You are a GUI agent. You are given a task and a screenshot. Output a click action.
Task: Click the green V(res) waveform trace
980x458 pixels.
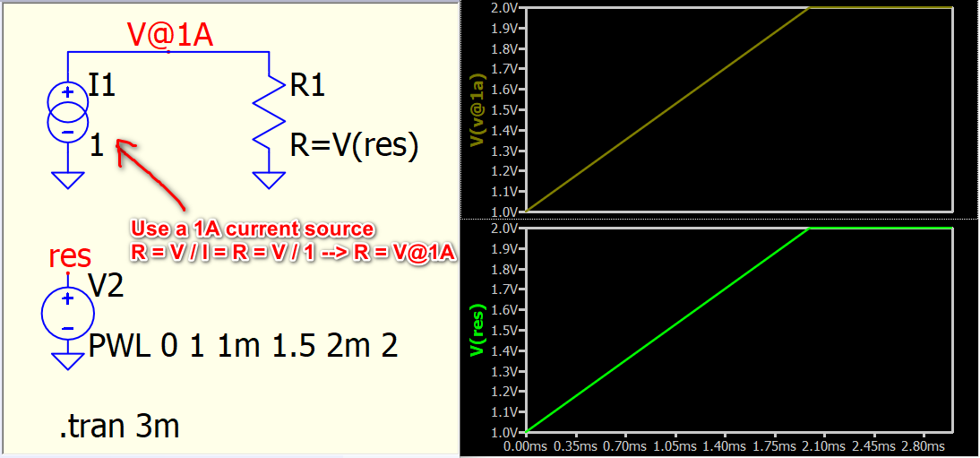tap(669, 331)
